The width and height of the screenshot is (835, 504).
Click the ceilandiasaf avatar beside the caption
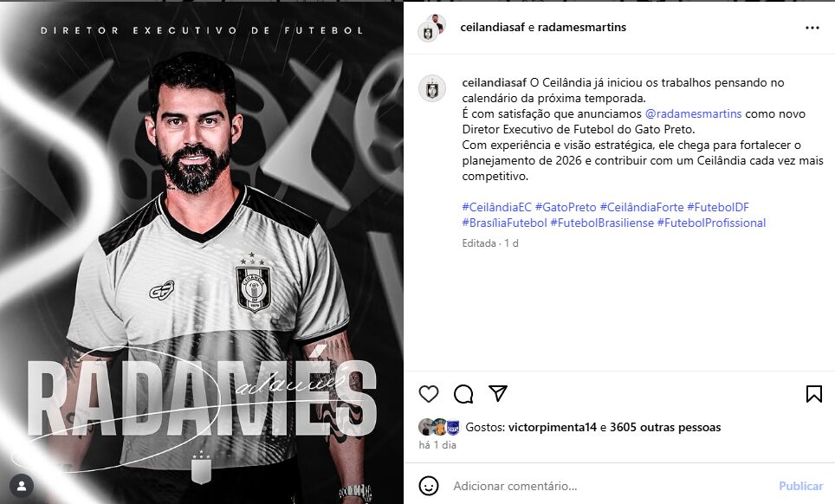tap(432, 88)
